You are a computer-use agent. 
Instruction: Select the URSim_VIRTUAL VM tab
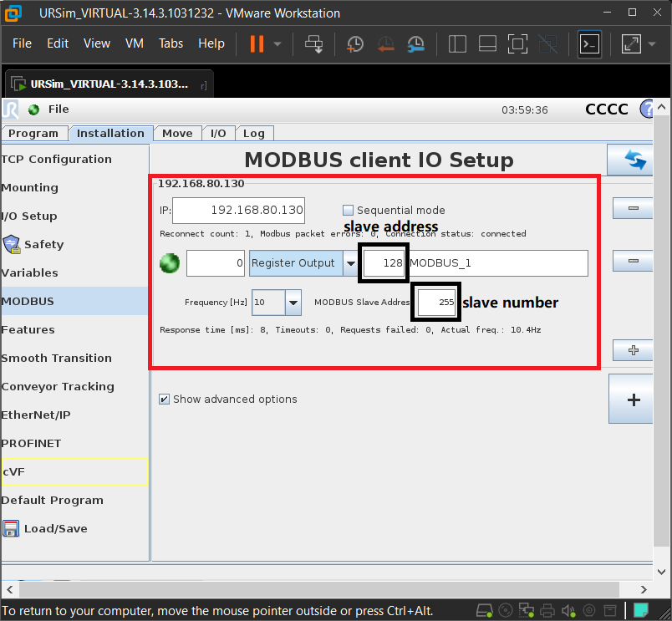pyautogui.click(x=109, y=84)
